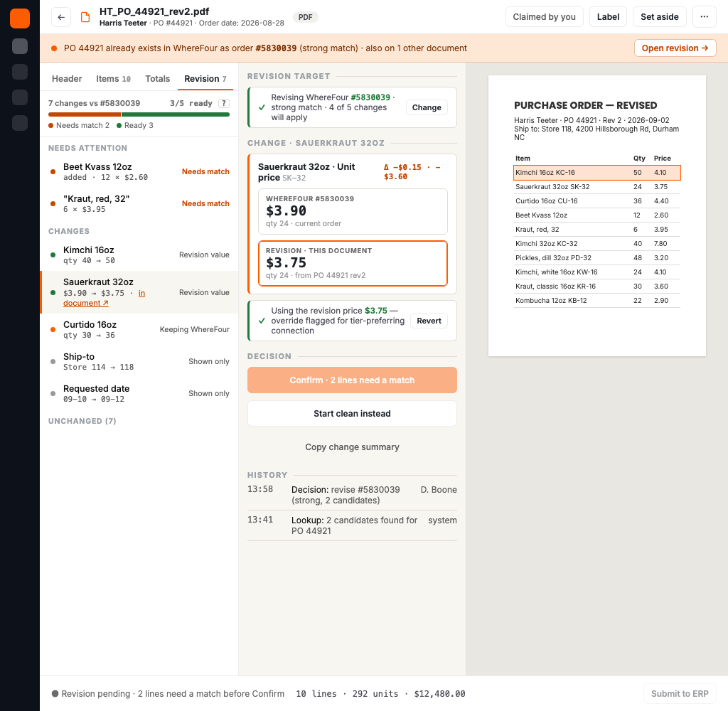
Task: Select the Kimchi 16oz change row
Action: tap(139, 255)
